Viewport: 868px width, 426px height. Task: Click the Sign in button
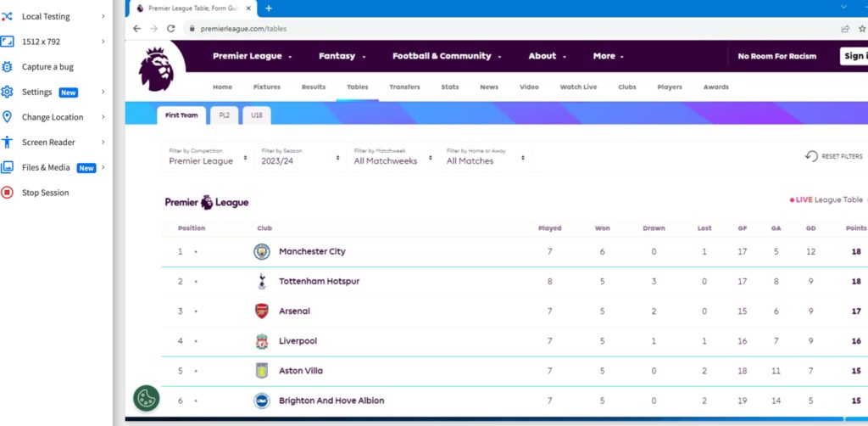(x=854, y=56)
